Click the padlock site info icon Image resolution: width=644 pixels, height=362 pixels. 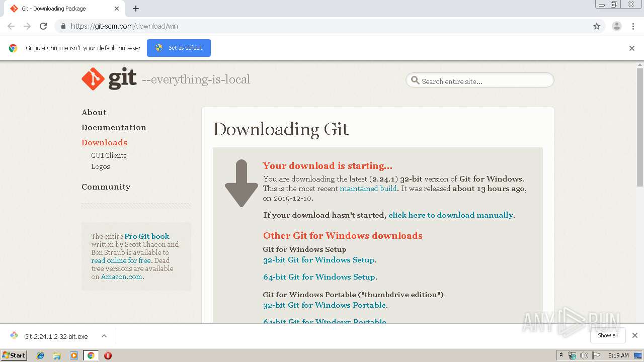(63, 26)
